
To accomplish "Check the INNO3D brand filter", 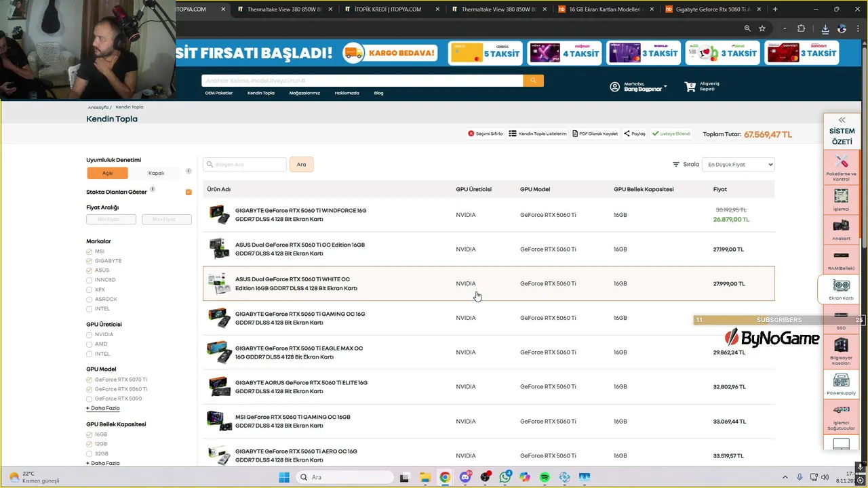I will [90, 280].
